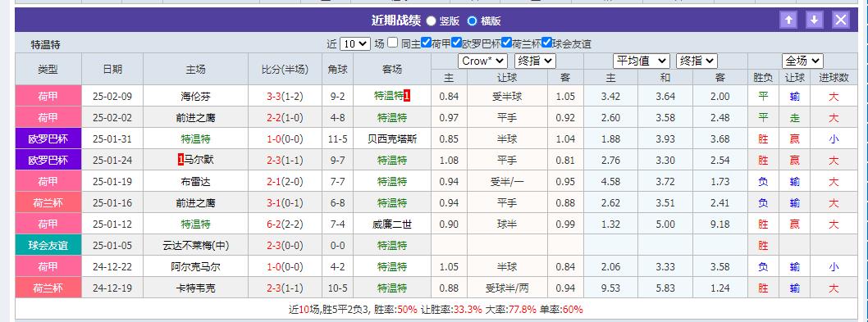
Task: Click the 胜率:50% summary text
Action: click(x=395, y=309)
